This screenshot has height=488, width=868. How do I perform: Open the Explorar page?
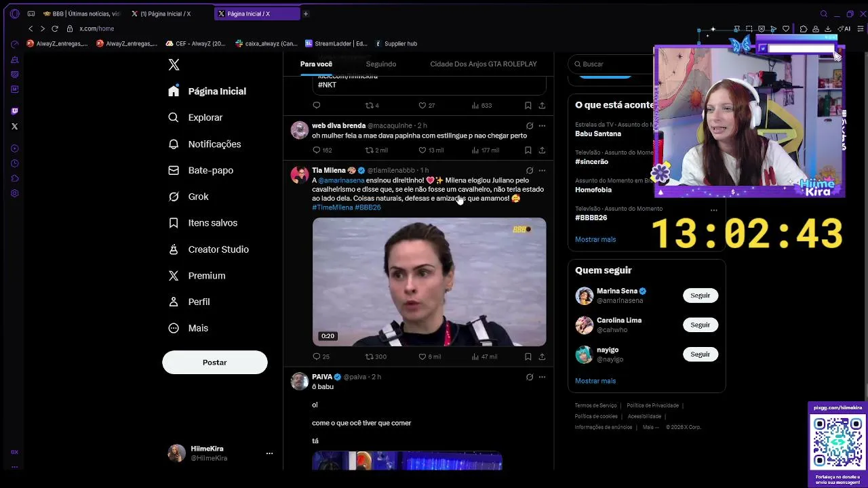point(195,117)
